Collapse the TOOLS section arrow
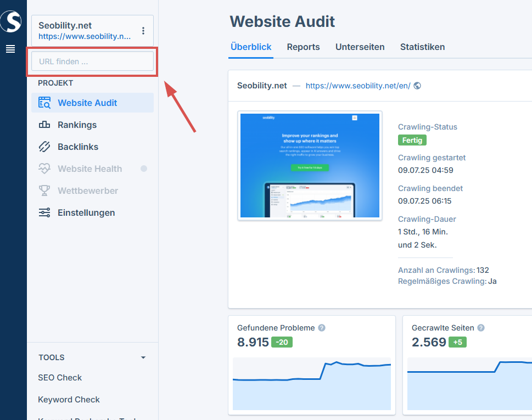The height and width of the screenshot is (420, 532). [x=143, y=357]
